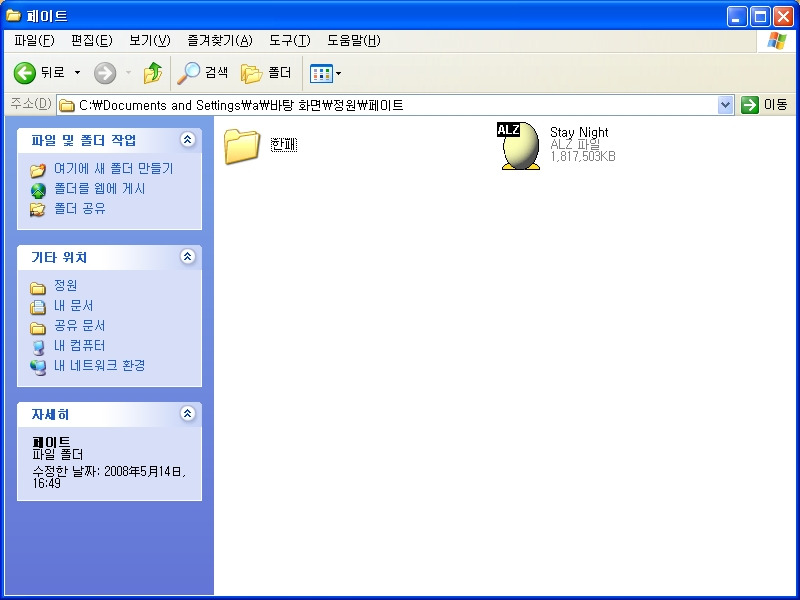Select the Stay Night ALZ egg icon
This screenshot has width=800, height=600.
519,145
